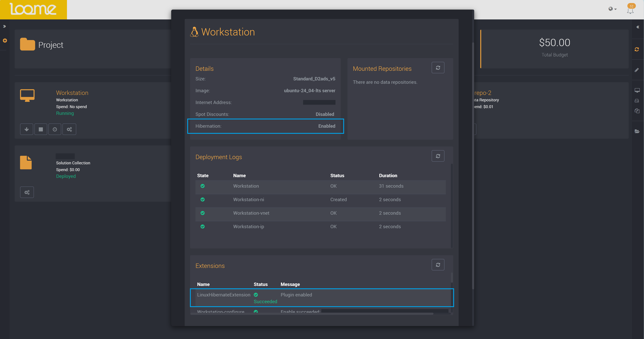Image resolution: width=644 pixels, height=339 pixels.
Task: Click the clock schedule button on Workstation card
Action: click(55, 129)
